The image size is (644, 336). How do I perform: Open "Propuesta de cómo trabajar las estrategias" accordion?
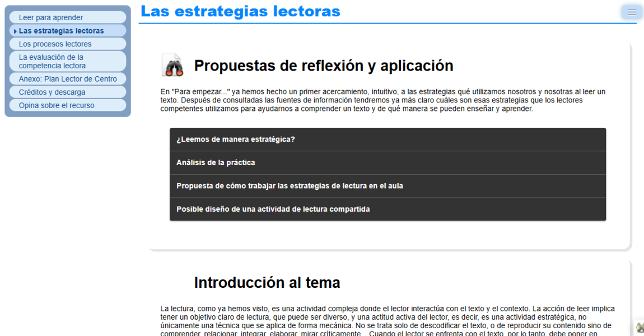[388, 186]
